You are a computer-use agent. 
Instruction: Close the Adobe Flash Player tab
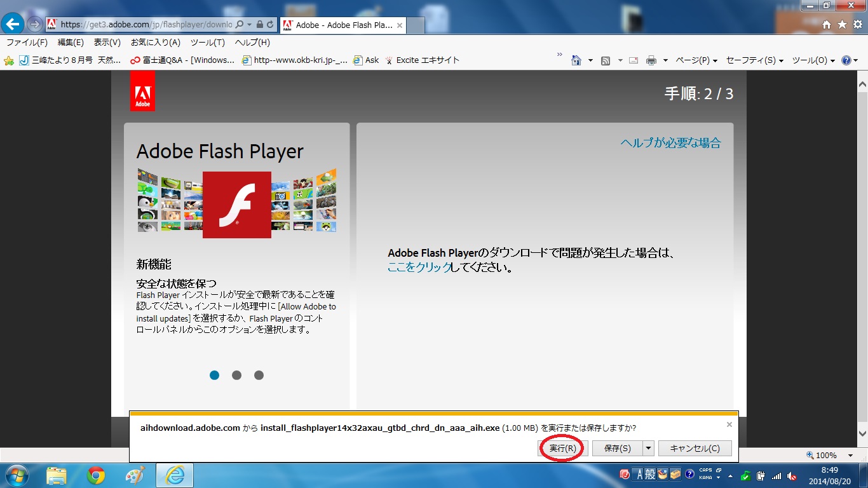400,25
